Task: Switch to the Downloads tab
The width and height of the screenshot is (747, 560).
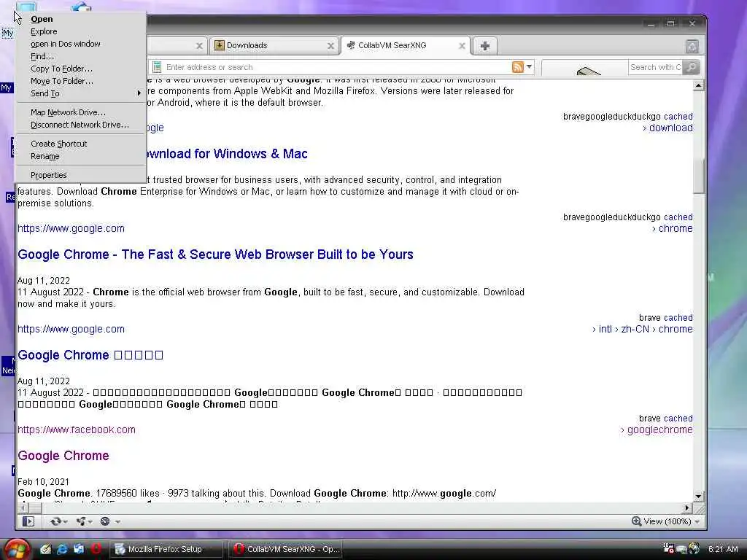Action: pos(273,45)
